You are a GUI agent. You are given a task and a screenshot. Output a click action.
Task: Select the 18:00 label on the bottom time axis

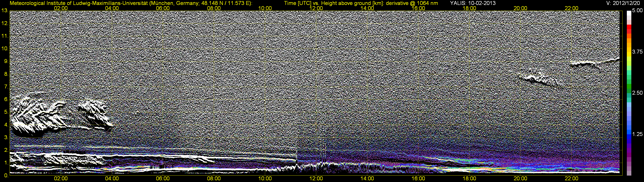click(x=469, y=179)
